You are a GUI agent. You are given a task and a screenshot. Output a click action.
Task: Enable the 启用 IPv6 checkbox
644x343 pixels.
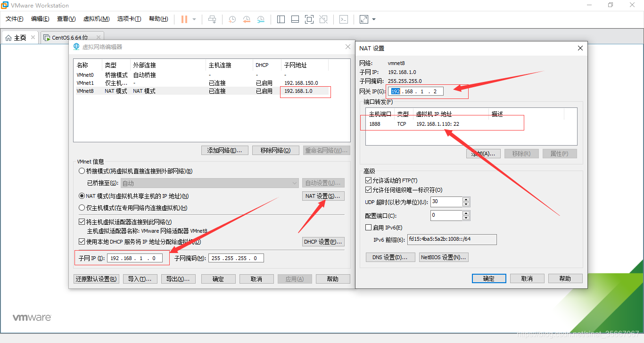point(369,228)
